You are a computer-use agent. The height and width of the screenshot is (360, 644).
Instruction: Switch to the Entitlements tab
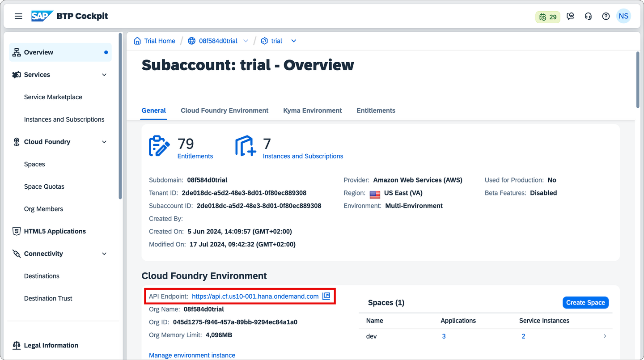[x=376, y=110]
